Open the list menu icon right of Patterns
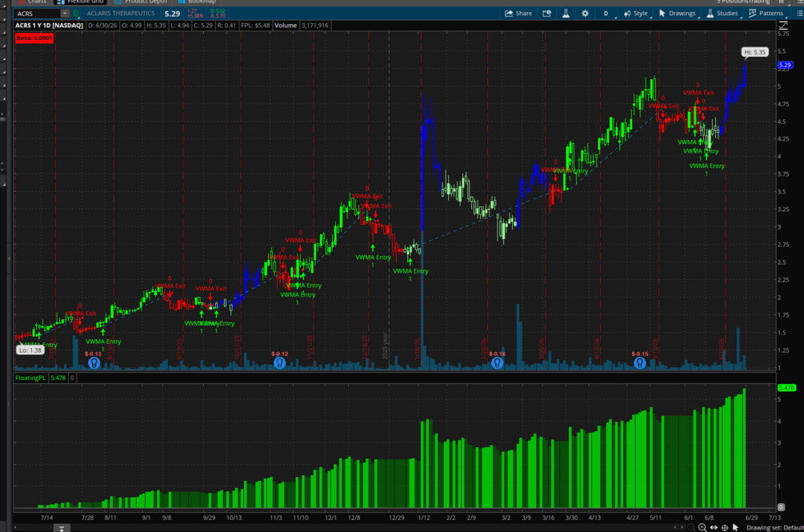804x532 pixels. tap(799, 14)
